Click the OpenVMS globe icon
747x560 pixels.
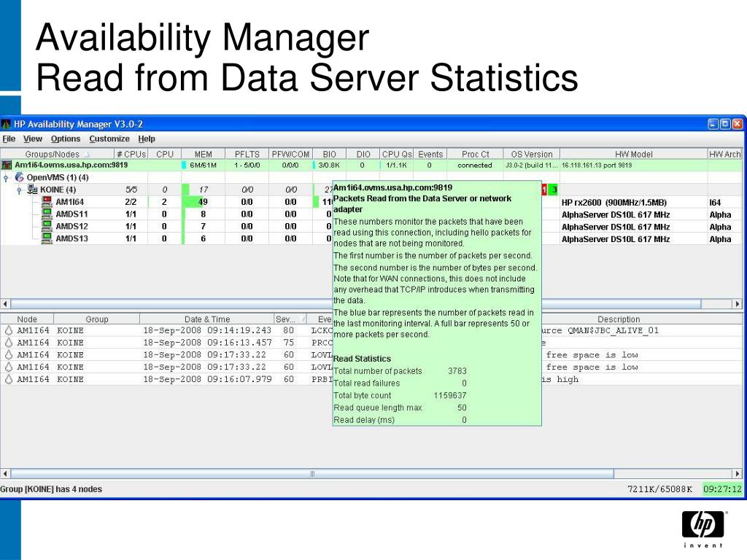pos(20,177)
